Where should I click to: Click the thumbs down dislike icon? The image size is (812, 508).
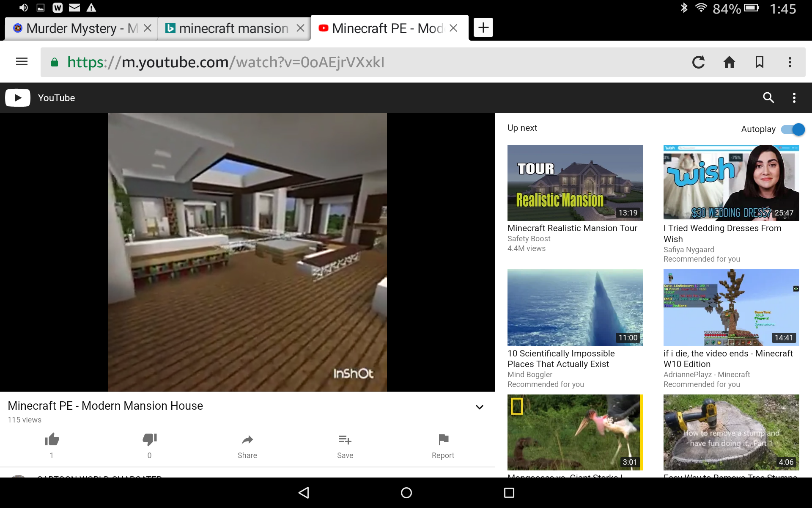(x=149, y=440)
